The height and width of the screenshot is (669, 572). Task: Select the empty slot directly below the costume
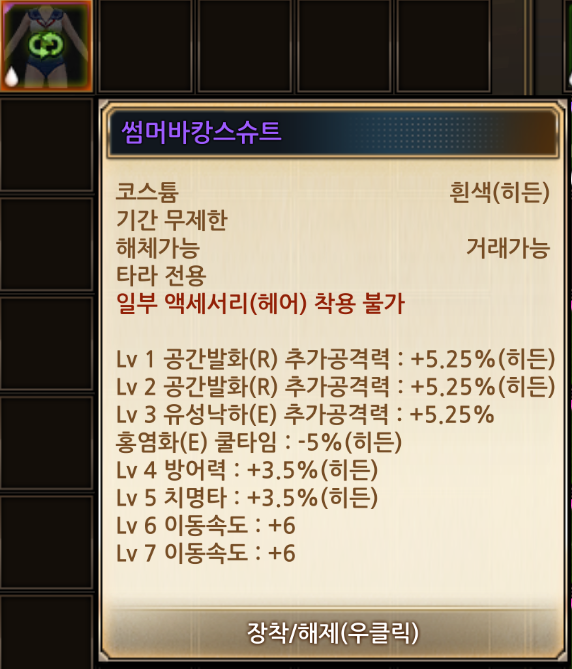(46, 144)
